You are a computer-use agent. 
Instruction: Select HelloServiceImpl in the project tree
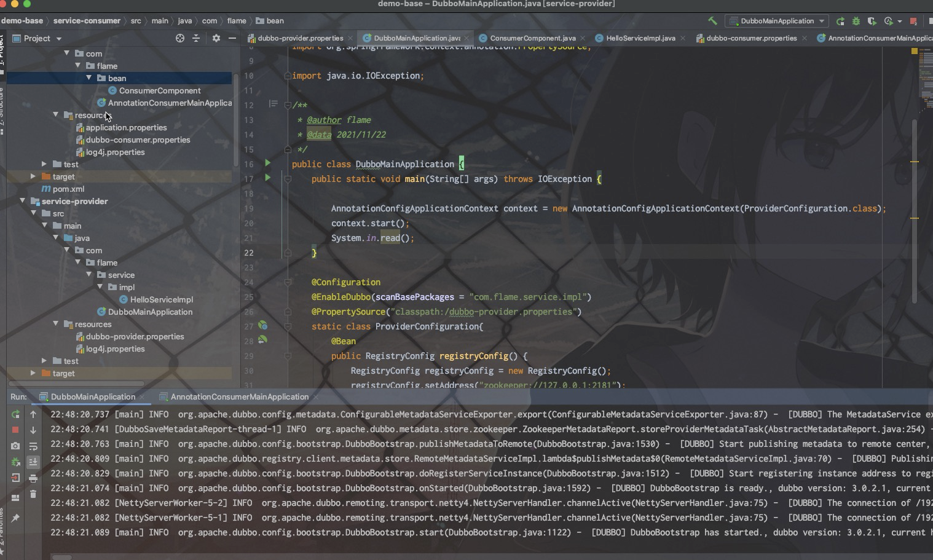[161, 299]
